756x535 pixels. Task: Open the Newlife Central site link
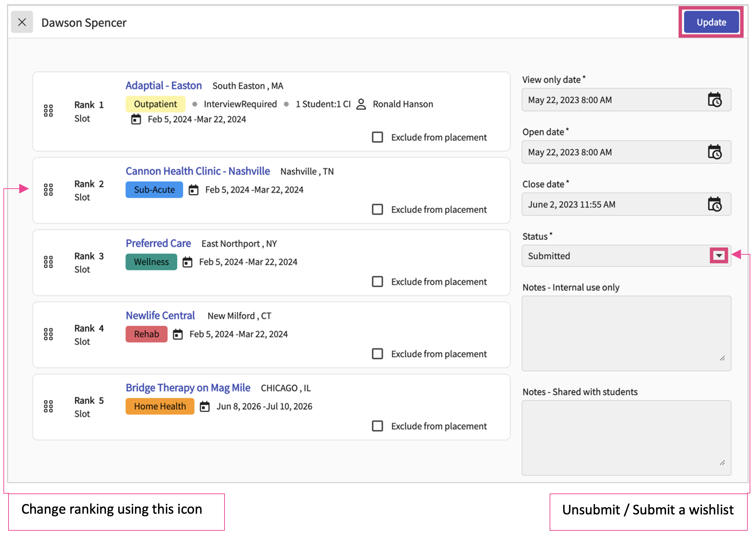tap(160, 315)
